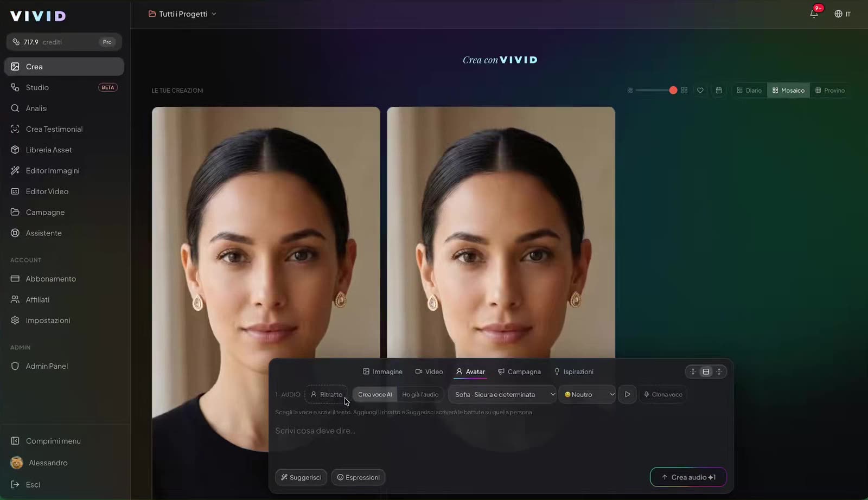868x500 pixels.
Task: Select Crea voce AI option
Action: point(375,394)
